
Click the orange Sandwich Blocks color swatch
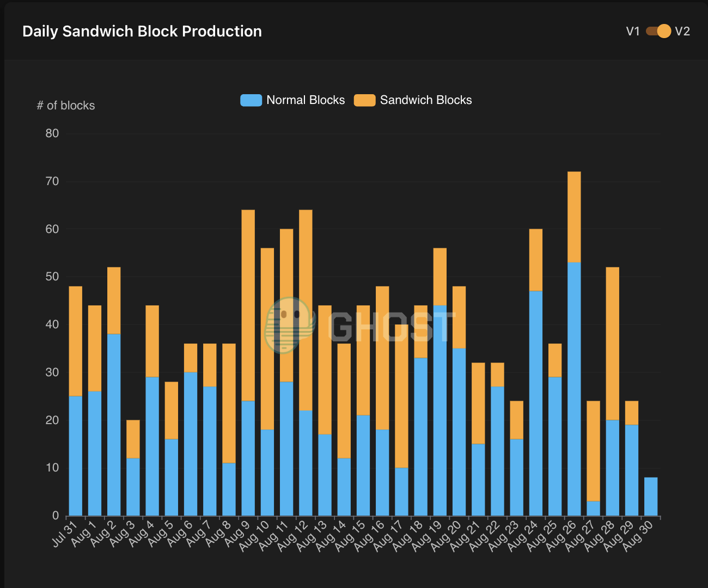click(x=365, y=100)
